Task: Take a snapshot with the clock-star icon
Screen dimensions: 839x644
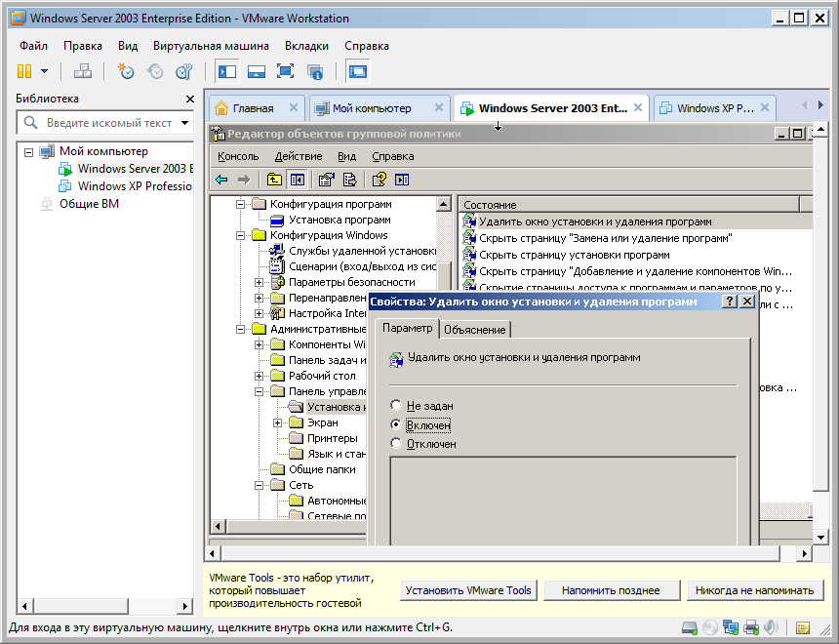Action: pyautogui.click(x=126, y=71)
